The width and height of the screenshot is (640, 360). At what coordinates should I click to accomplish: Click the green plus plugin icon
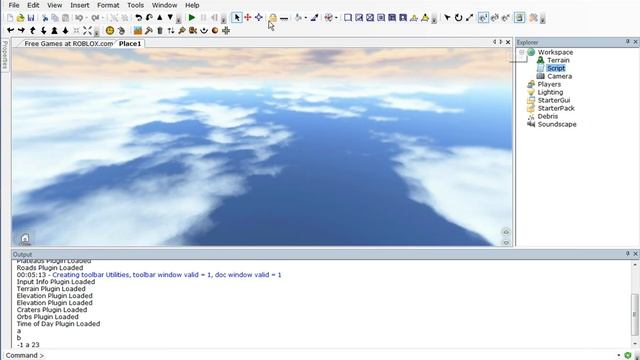[226, 31]
